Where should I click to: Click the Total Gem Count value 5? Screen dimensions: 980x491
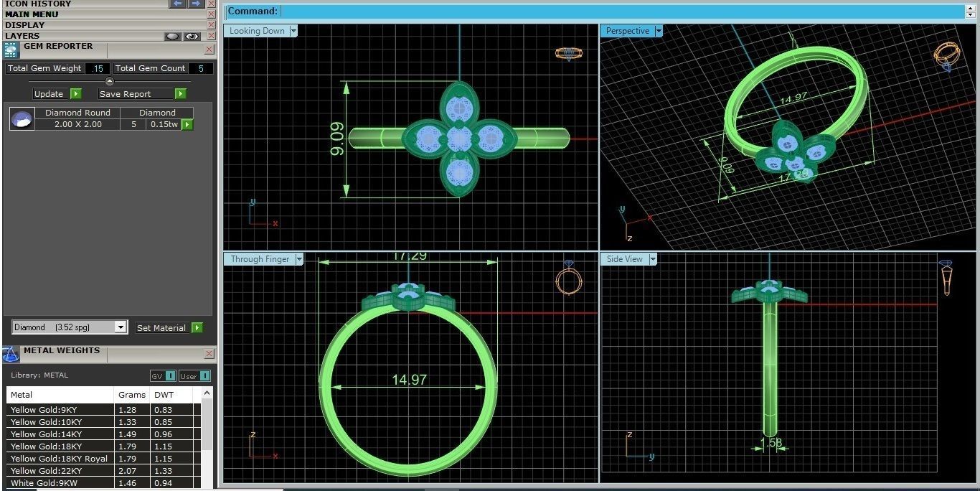click(x=201, y=68)
